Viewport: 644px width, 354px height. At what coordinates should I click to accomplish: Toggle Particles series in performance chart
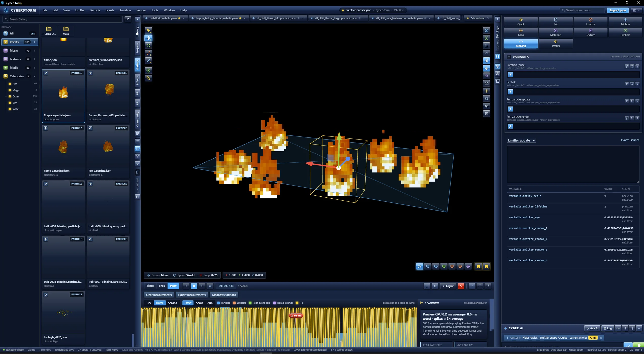pos(223,303)
